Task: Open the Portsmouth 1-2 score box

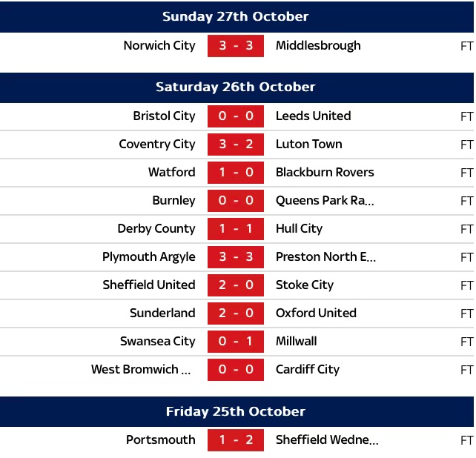Action: 236,440
